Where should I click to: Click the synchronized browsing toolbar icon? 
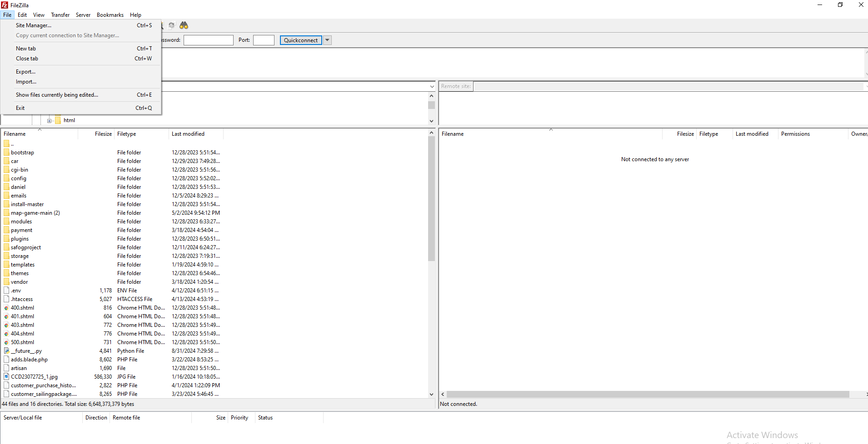[x=171, y=25]
